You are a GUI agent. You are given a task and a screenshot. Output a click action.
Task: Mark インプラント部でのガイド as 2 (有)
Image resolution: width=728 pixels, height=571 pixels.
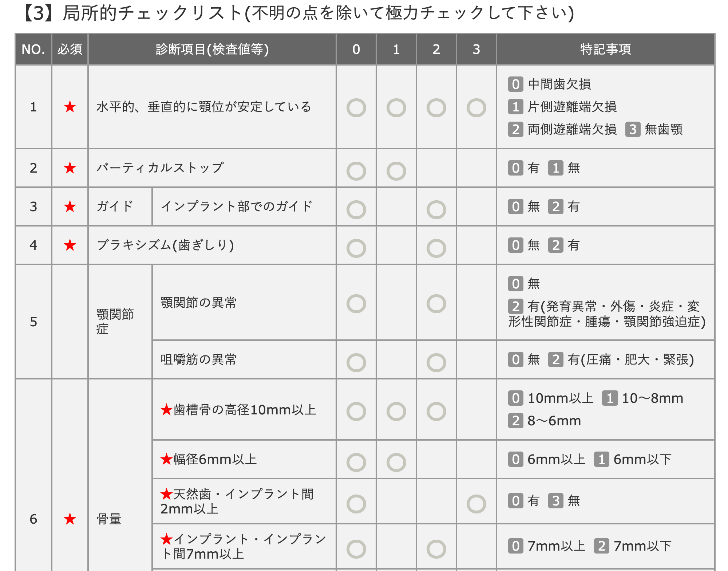coord(436,210)
